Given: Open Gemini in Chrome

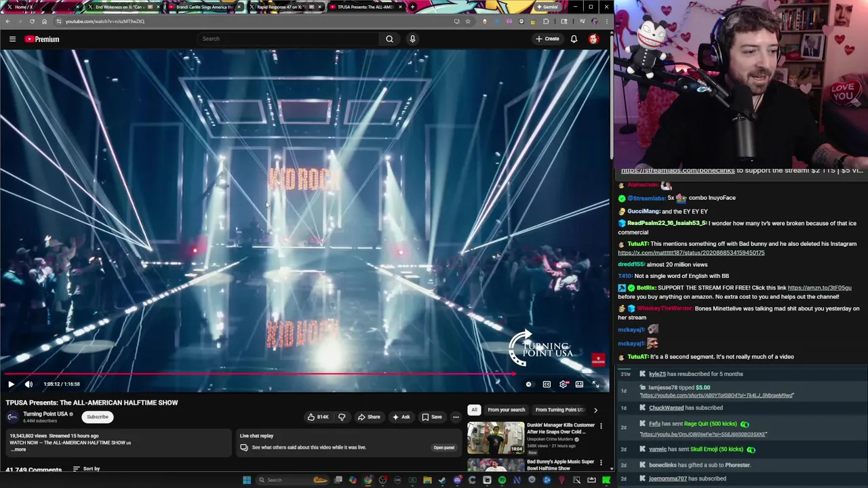Looking at the screenshot, I should tap(547, 7).
